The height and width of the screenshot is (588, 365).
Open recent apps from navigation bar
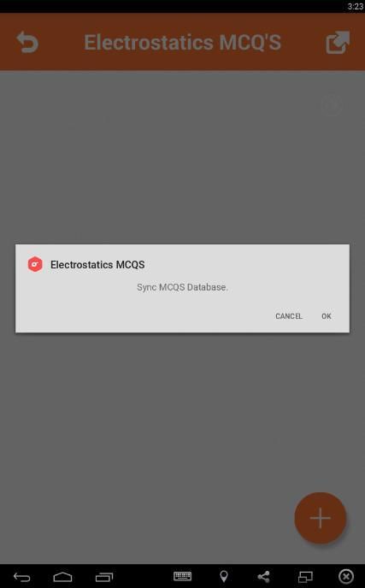click(x=104, y=576)
